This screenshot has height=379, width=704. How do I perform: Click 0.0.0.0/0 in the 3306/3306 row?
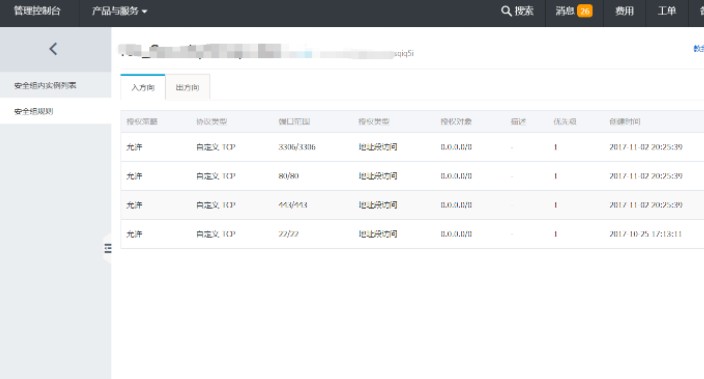tap(456, 147)
